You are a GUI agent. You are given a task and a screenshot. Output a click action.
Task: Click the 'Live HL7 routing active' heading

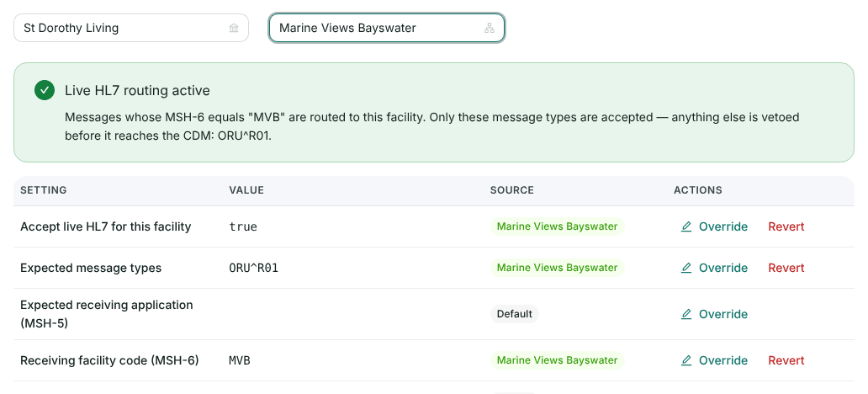137,90
